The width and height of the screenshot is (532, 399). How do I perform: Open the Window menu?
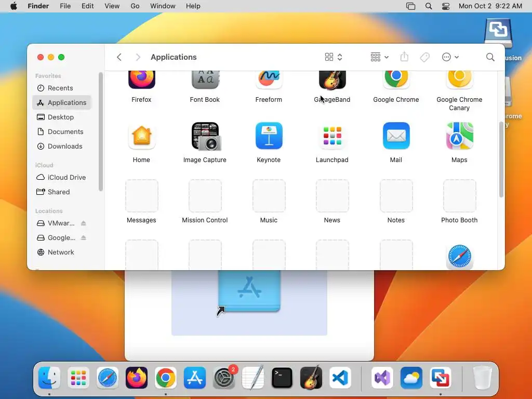pyautogui.click(x=163, y=6)
